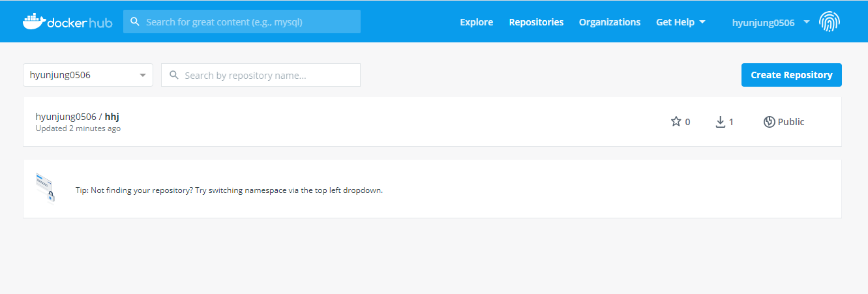Image resolution: width=868 pixels, height=294 pixels.
Task: Click the fingerprint avatar icon
Action: (x=829, y=22)
